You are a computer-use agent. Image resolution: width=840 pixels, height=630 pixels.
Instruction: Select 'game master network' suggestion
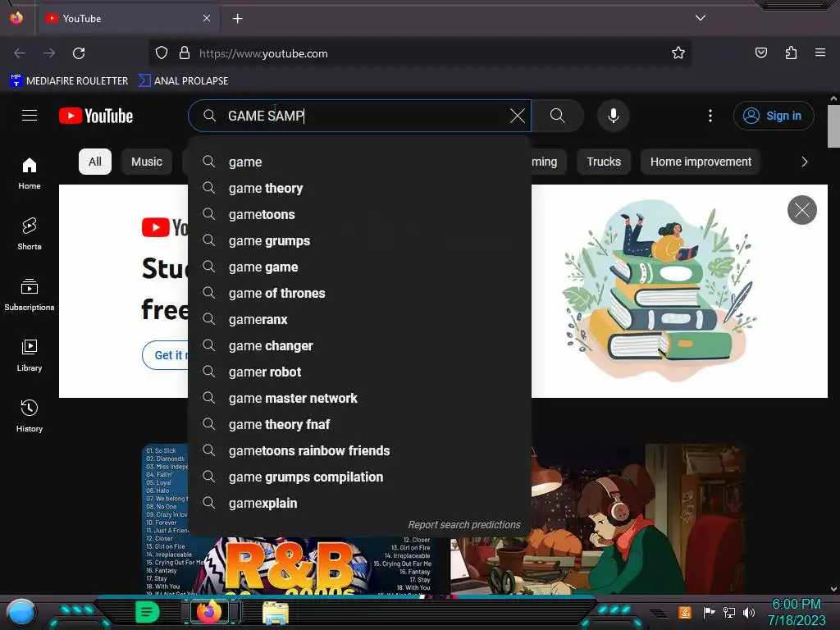tap(359, 398)
